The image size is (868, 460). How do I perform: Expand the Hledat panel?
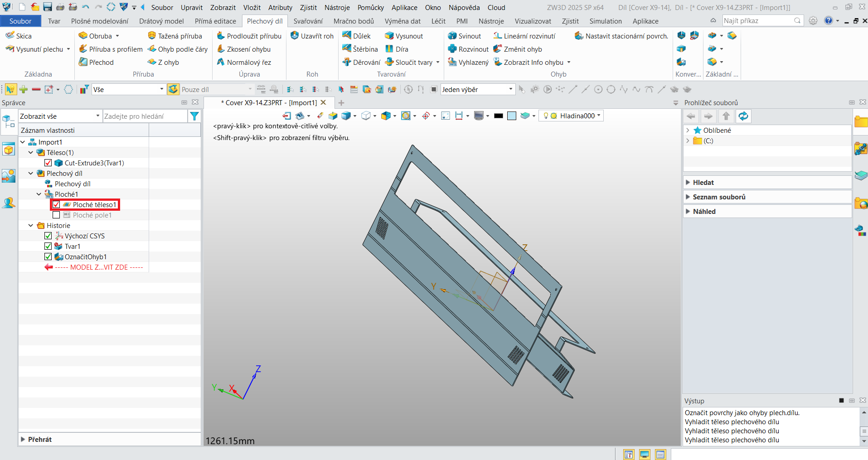tap(688, 182)
